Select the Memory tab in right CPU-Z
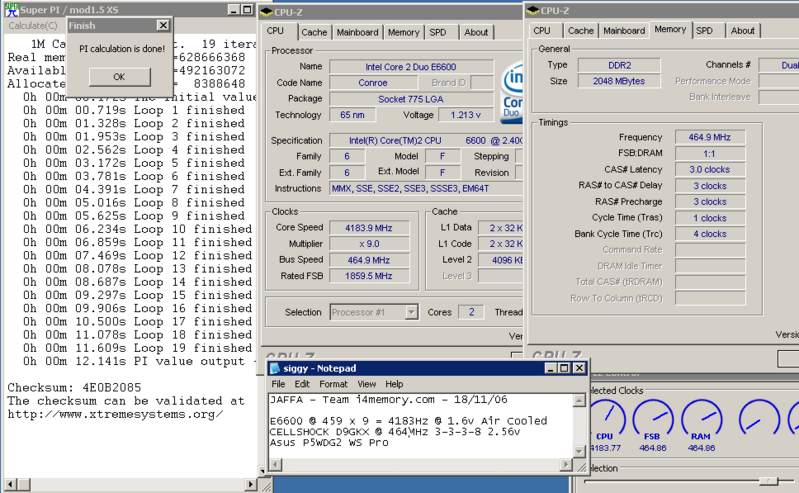The height and width of the screenshot is (493, 799). click(670, 30)
